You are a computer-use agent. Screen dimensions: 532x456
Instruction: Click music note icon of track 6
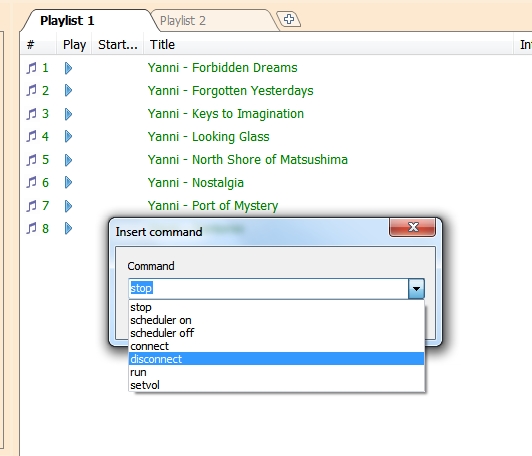pyautogui.click(x=31, y=183)
